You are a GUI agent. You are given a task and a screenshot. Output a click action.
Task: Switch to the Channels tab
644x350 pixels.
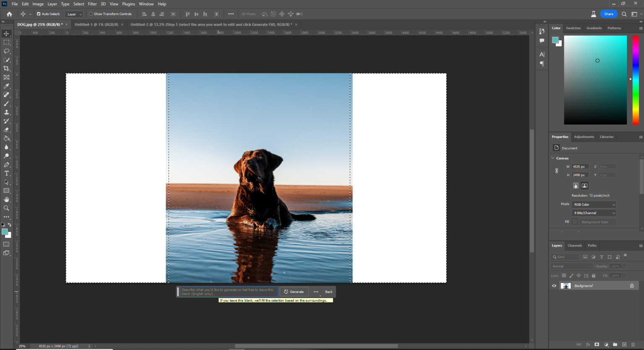[575, 246]
